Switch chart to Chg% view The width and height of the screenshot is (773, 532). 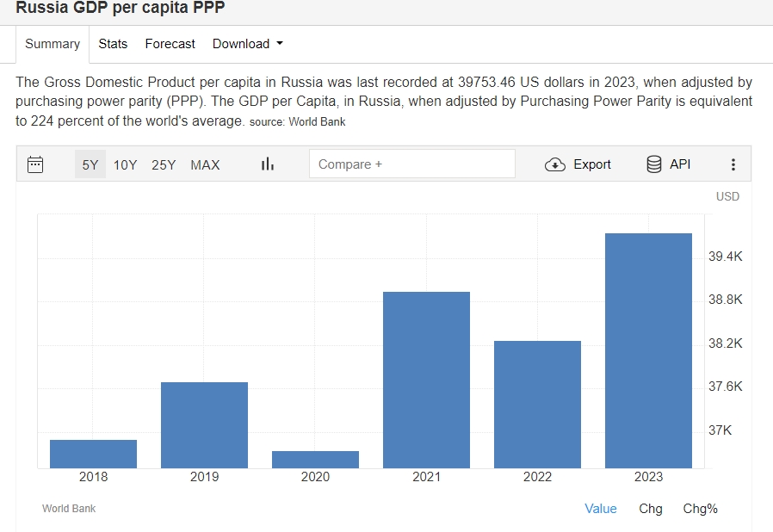700,509
